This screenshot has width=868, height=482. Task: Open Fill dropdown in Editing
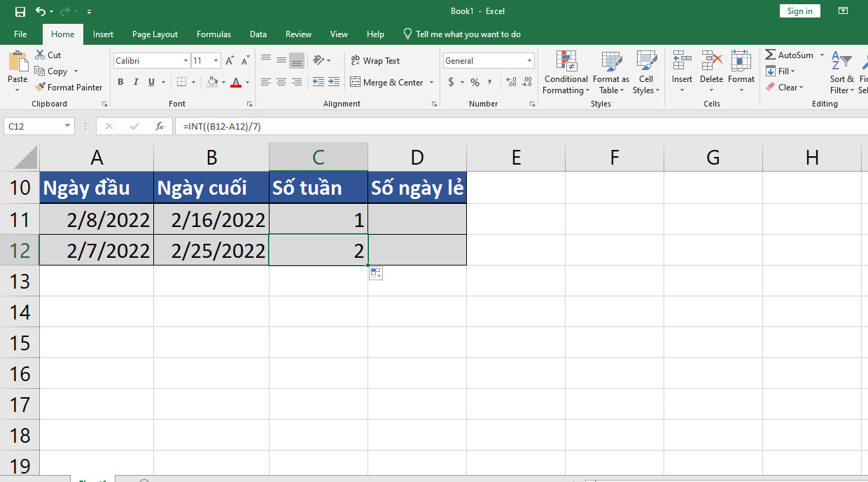[x=779, y=71]
